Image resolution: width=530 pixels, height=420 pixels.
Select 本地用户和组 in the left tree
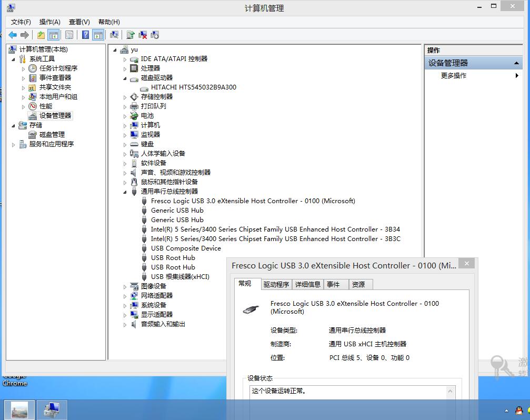point(58,97)
